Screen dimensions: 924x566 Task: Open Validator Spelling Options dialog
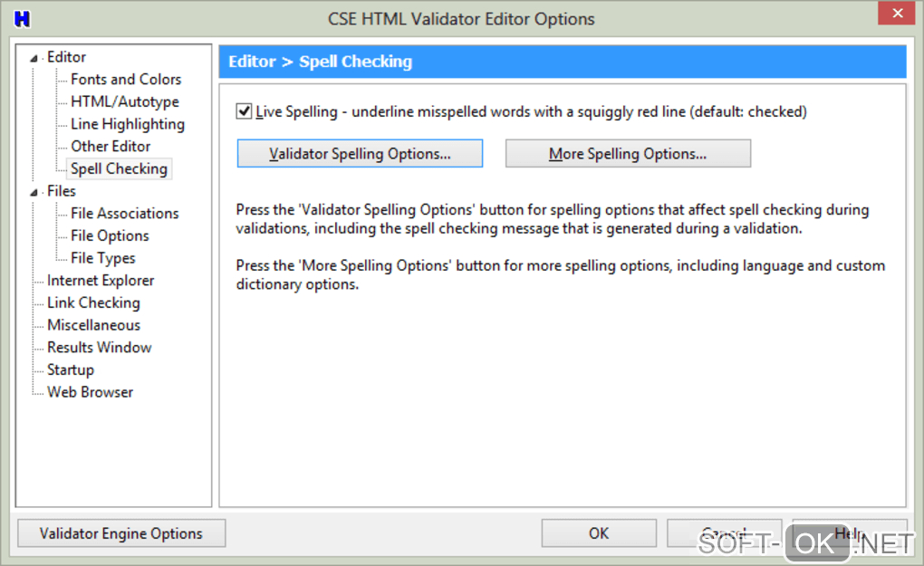point(360,154)
